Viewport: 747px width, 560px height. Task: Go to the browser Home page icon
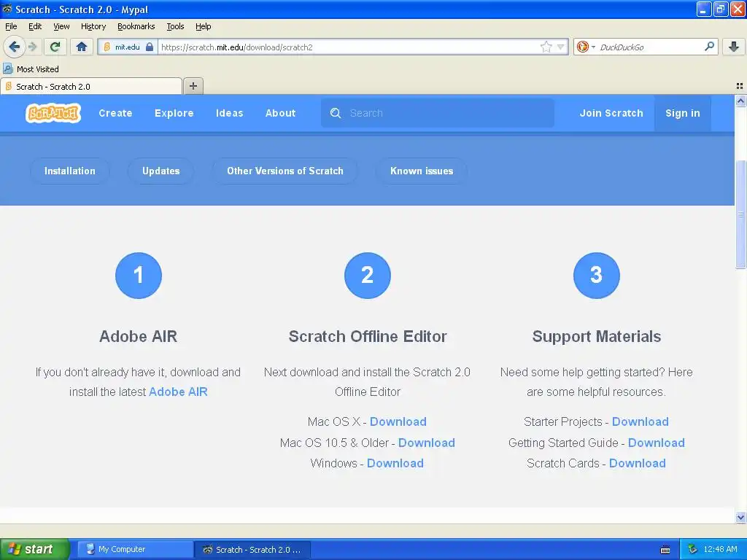82,47
